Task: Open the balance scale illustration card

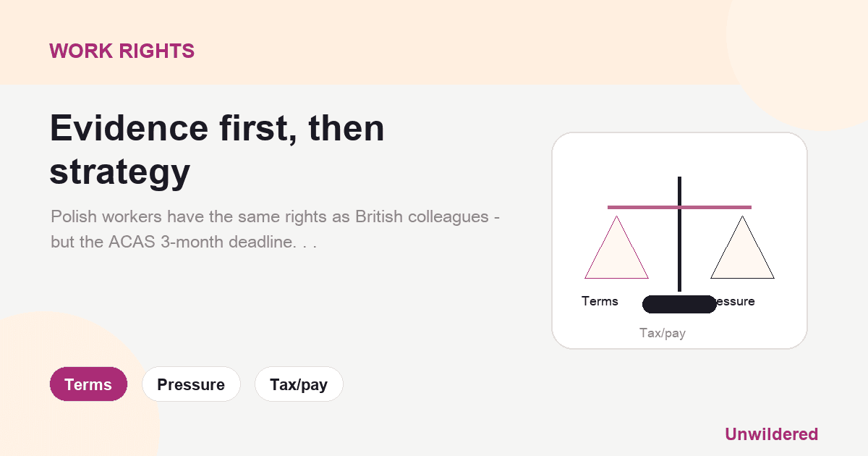Action: (679, 240)
